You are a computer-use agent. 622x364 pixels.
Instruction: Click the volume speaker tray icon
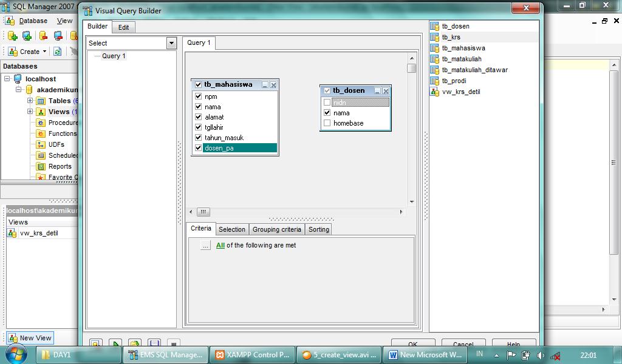tap(540, 356)
